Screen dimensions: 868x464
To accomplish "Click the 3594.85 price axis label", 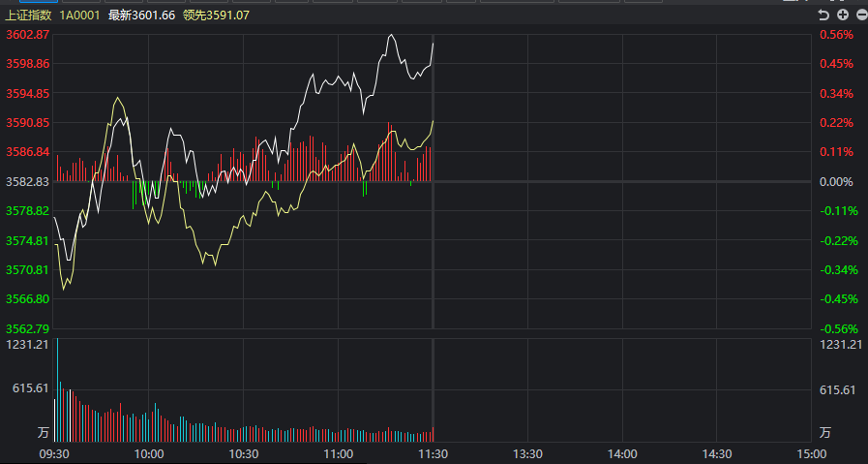I will (x=28, y=93).
